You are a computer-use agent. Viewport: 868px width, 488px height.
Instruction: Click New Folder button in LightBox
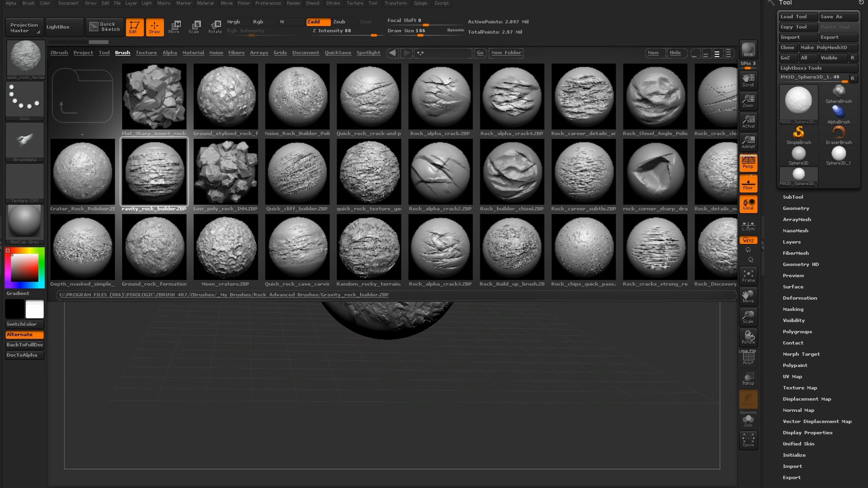pyautogui.click(x=506, y=53)
